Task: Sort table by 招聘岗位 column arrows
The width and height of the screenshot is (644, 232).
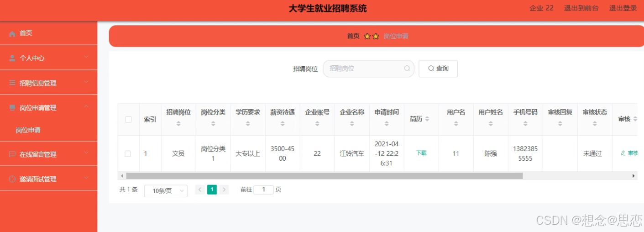Action: 178,124
